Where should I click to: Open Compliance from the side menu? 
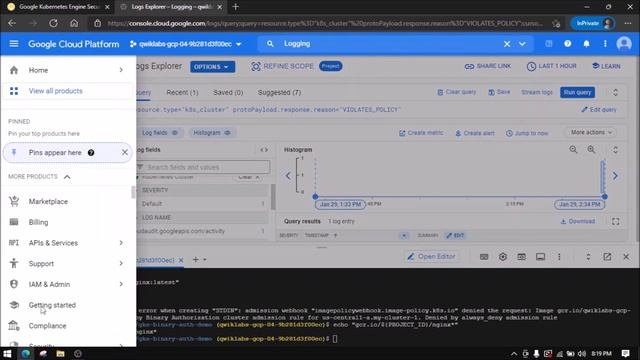pos(47,326)
